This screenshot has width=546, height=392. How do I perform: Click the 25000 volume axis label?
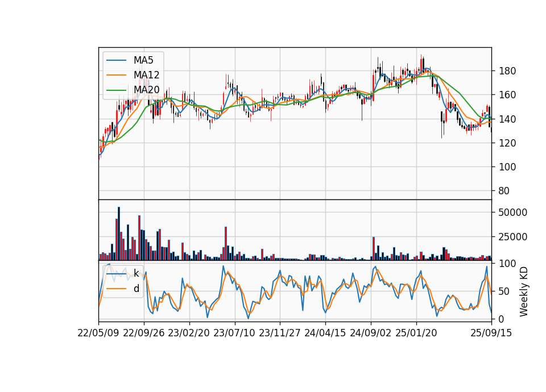tap(512, 237)
